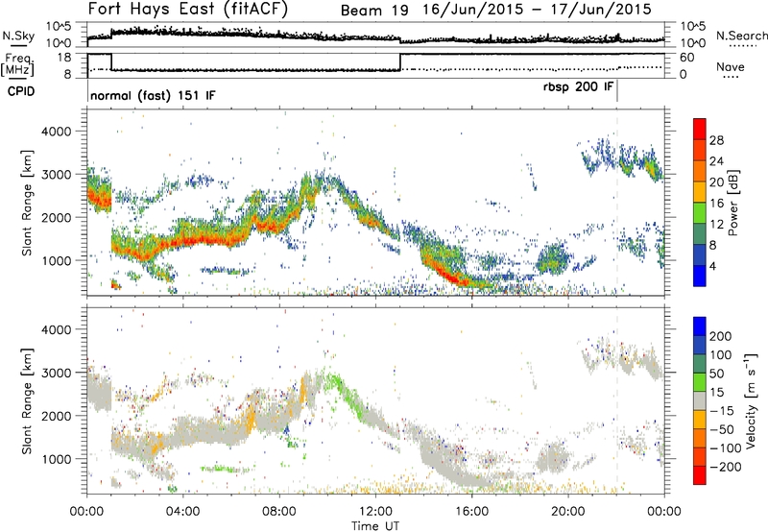Click the frequency step-up line at 13:00 UT
The width and height of the screenshot is (768, 532).
click(400, 61)
